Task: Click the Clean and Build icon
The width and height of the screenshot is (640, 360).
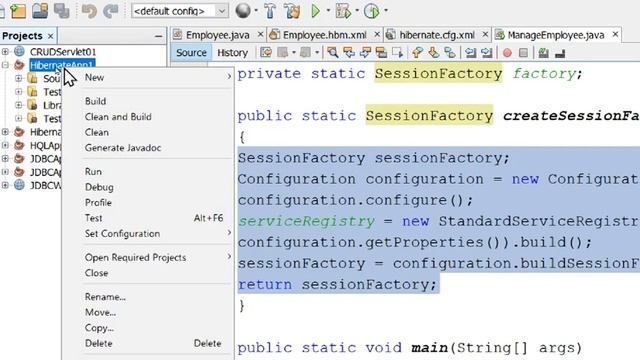Action: [292, 11]
